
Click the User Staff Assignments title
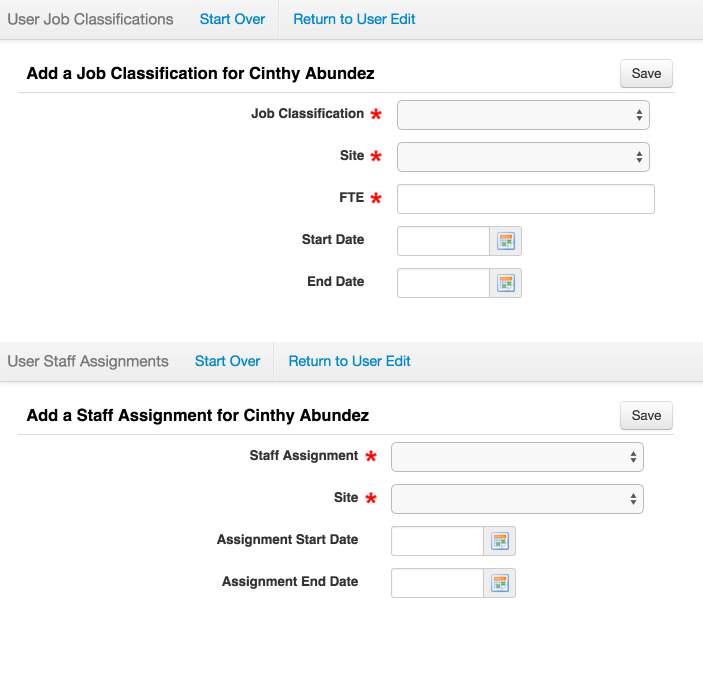coord(88,361)
